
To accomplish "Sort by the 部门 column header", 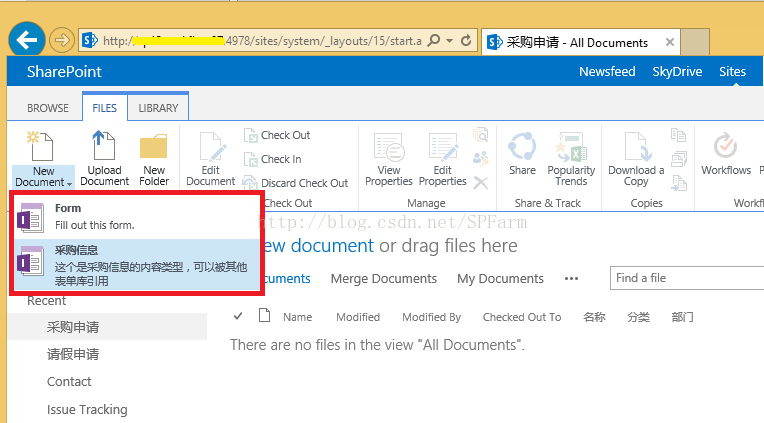I will 682,317.
